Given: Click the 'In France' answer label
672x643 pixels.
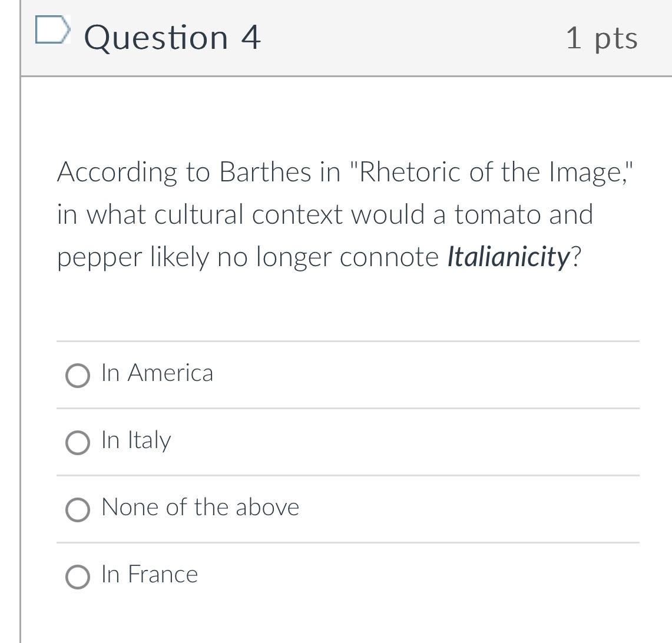Looking at the screenshot, I should coord(149,574).
